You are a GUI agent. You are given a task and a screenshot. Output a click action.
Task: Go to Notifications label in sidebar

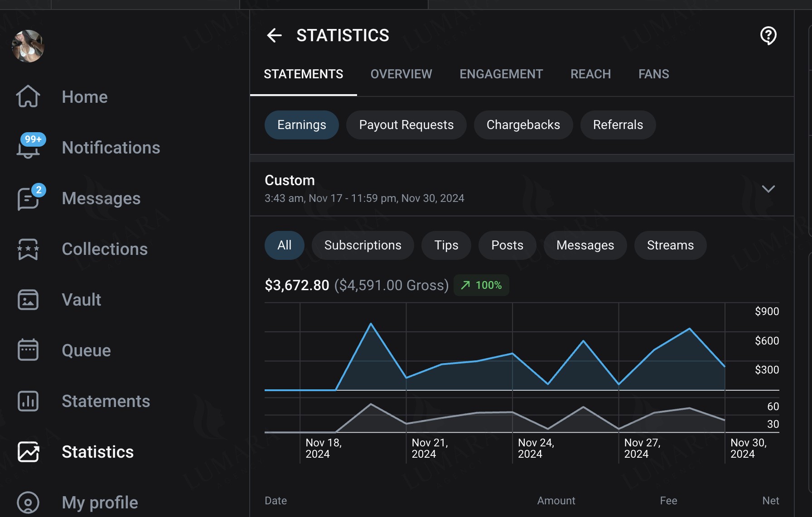tap(111, 148)
